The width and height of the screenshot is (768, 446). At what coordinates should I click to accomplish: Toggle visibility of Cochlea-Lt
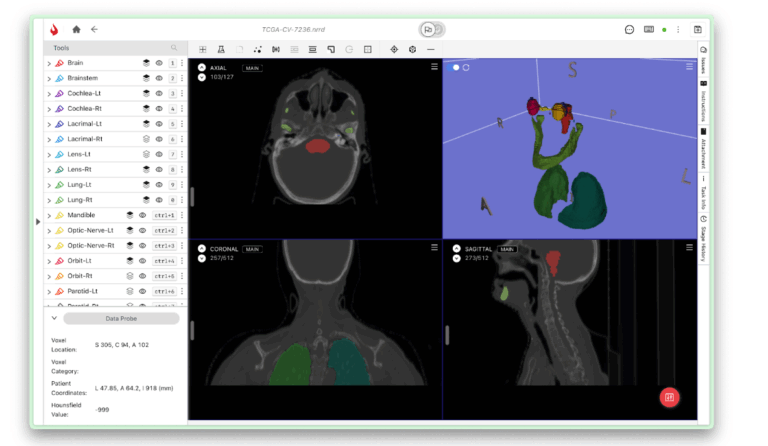point(159,94)
